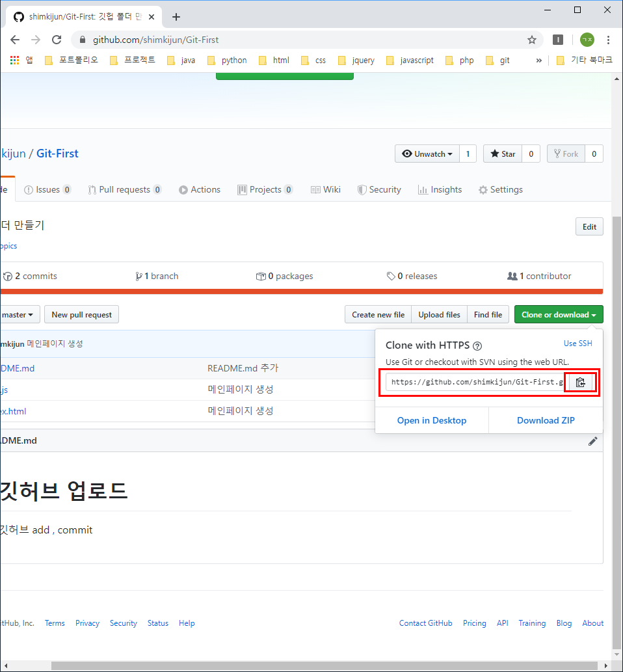Switch to the Pull requests tab
Viewport: 623px width, 672px height.
pos(125,190)
